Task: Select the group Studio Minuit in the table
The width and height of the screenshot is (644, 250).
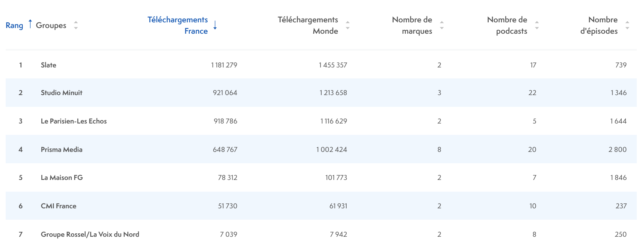Action: click(x=61, y=93)
